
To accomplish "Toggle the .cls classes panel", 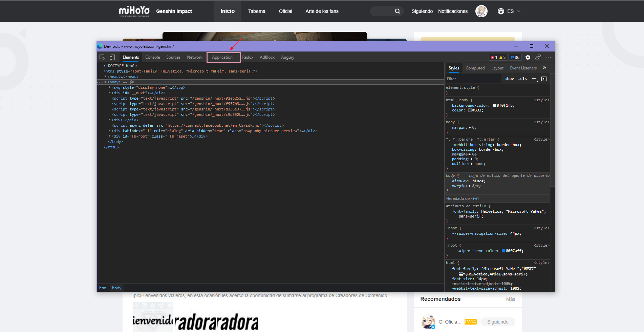I will coord(522,79).
